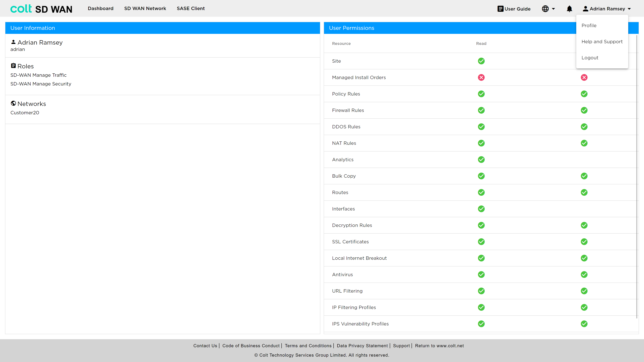Click the Read checkmark for DDOS Rules
Viewport: 644px width, 362px height.
pos(481,127)
